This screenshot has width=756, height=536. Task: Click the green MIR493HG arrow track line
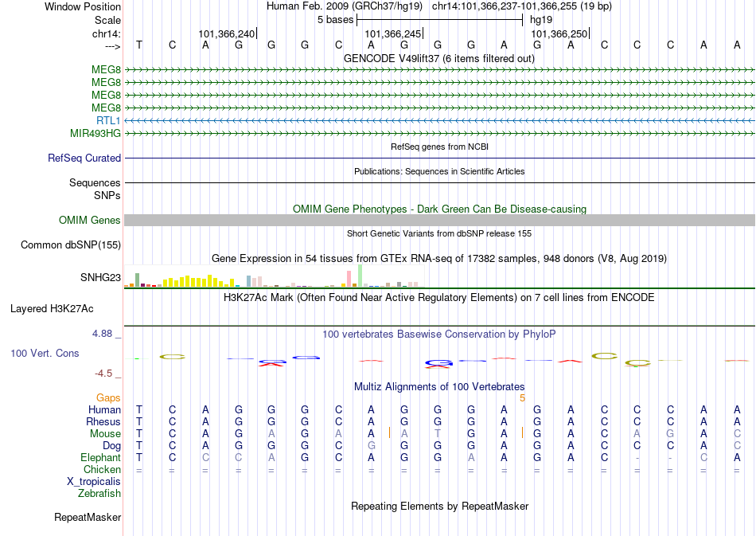point(439,133)
